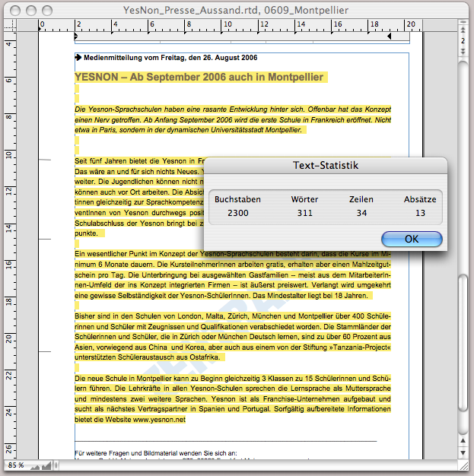Screen dimensions: 474x476
Task: Click the ruler origin box at top-left
Action: (x=11, y=25)
